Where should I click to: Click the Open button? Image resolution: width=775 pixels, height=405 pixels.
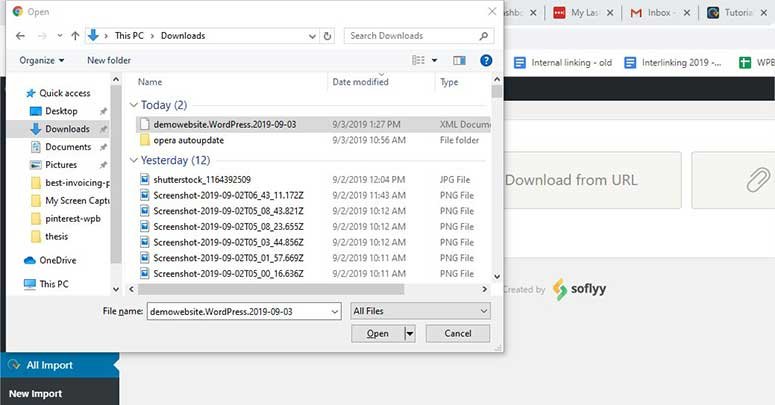(378, 333)
